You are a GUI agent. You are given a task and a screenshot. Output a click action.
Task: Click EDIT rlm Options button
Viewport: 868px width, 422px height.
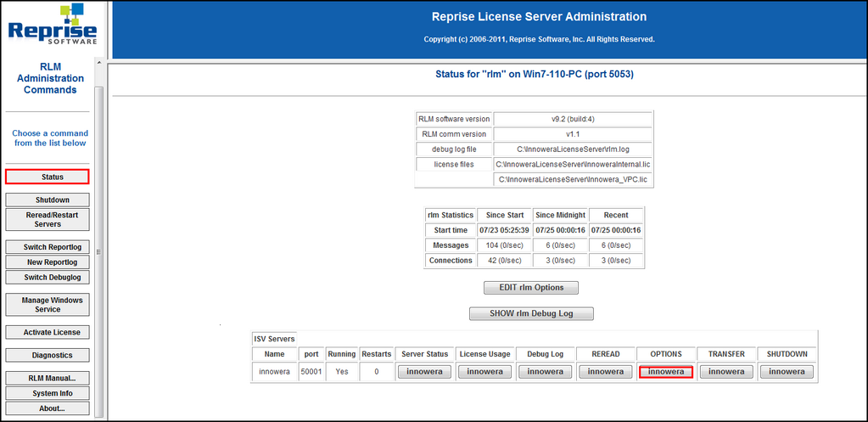(x=531, y=288)
